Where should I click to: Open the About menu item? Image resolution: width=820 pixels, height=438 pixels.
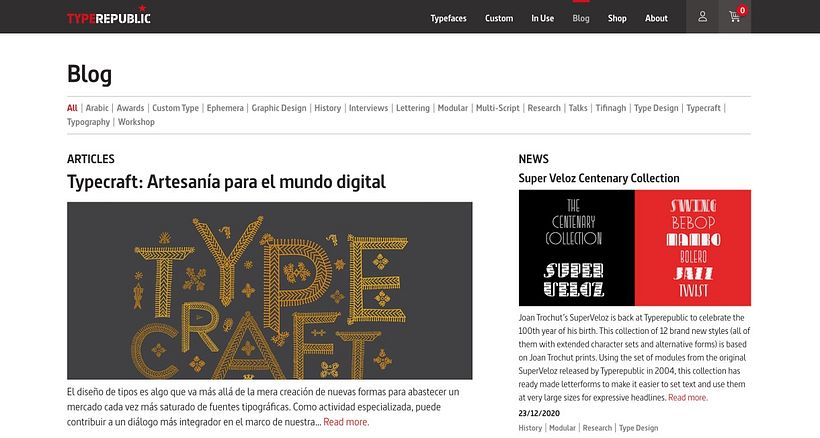pos(656,18)
